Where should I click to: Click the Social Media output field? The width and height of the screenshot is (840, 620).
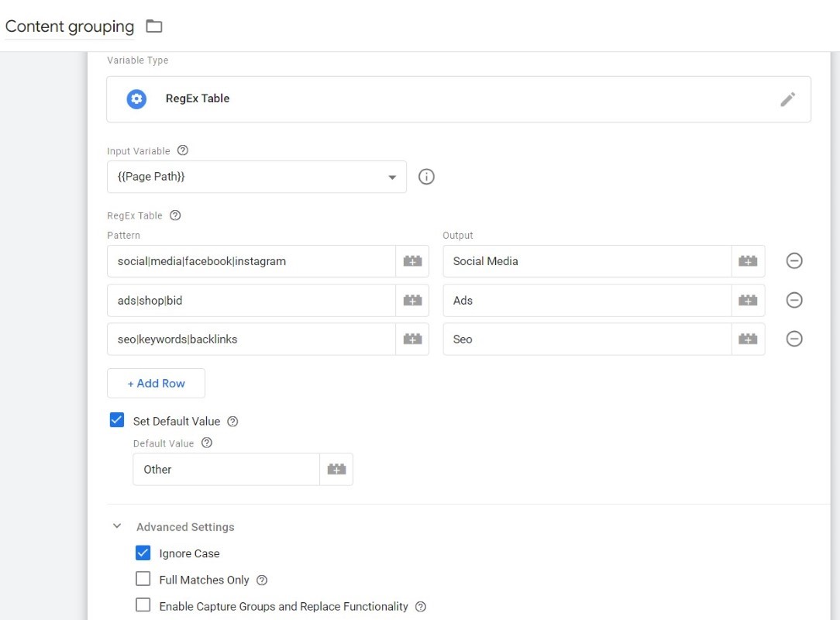coord(587,261)
